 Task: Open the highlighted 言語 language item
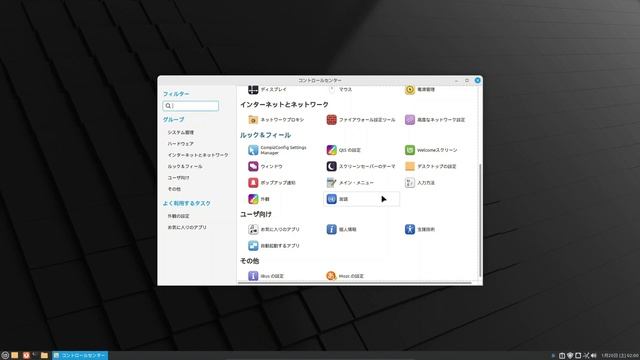[361, 199]
